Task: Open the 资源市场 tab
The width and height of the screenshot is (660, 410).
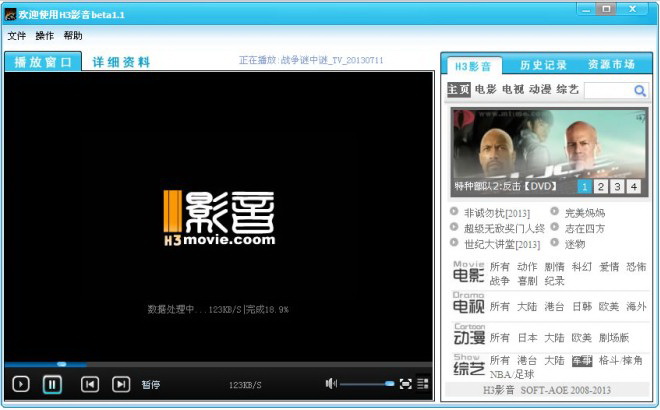Action: 611,64
